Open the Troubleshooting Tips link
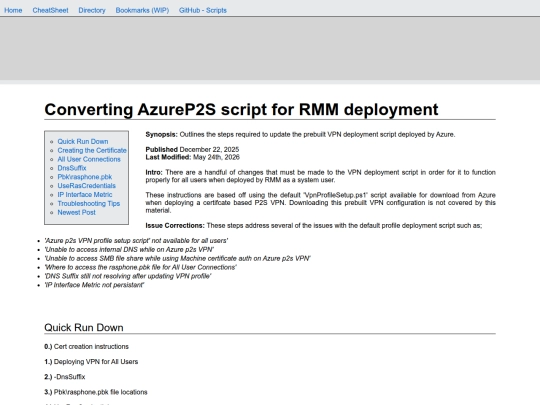Screen dimensions: 540x405 (x=89, y=204)
